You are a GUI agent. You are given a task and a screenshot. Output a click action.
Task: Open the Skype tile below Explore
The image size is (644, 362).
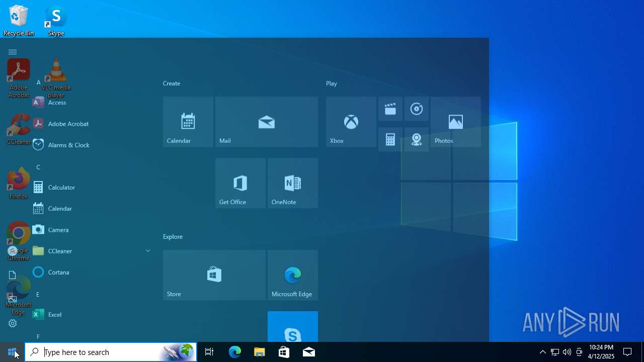[293, 327]
